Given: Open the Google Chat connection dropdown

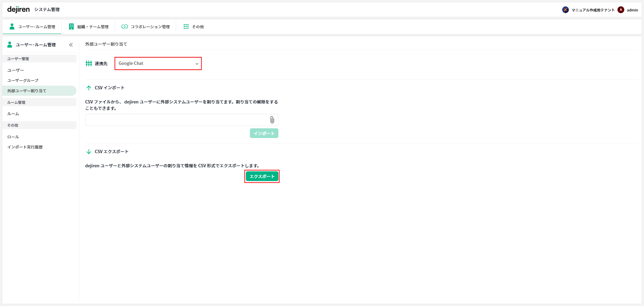Looking at the screenshot, I should tap(158, 63).
